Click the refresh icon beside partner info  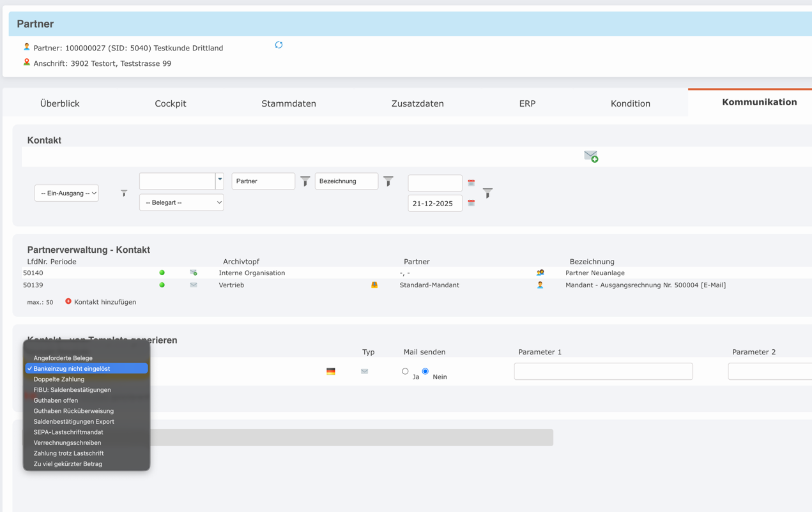pyautogui.click(x=279, y=45)
